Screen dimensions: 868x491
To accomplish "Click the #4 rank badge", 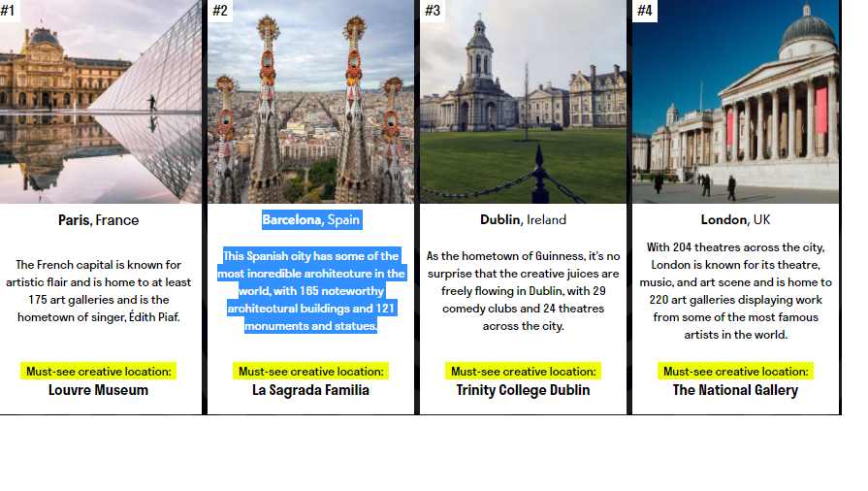I will (x=645, y=11).
